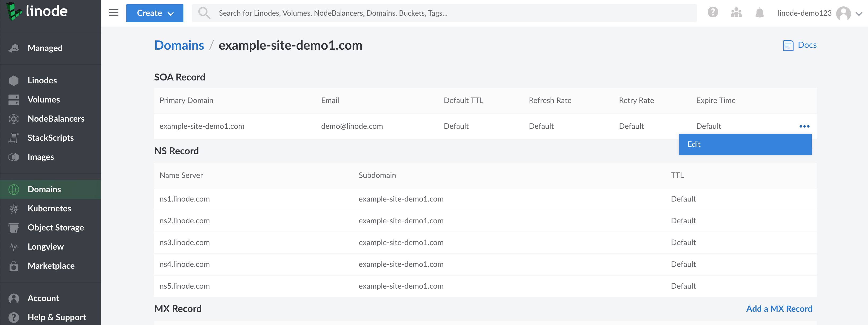
Task: Click the hamburger menu icon
Action: (x=114, y=13)
